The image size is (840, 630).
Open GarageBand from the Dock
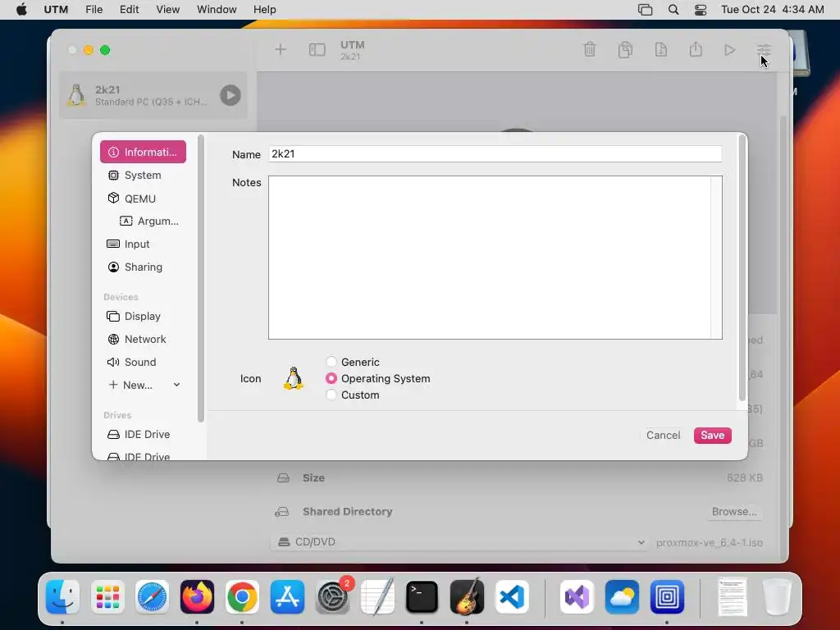point(467,597)
